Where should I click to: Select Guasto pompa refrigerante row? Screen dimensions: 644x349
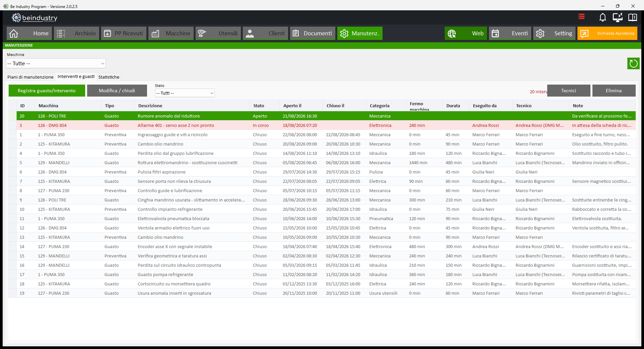coord(322,274)
